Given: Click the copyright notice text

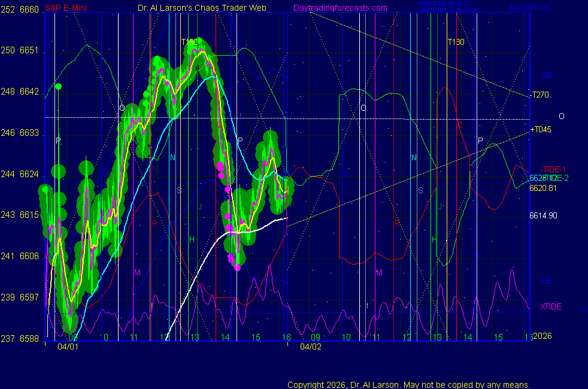Looking at the screenshot, I should coord(409,384).
